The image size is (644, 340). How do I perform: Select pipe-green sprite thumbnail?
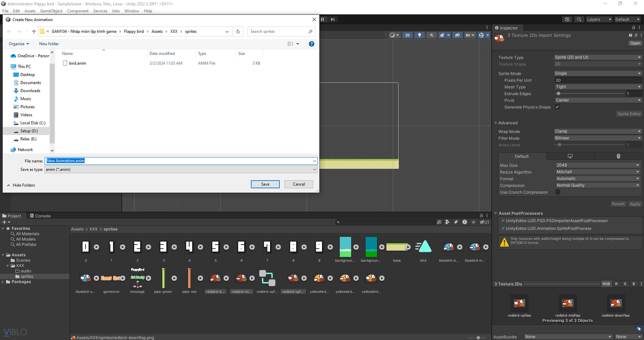tap(163, 278)
